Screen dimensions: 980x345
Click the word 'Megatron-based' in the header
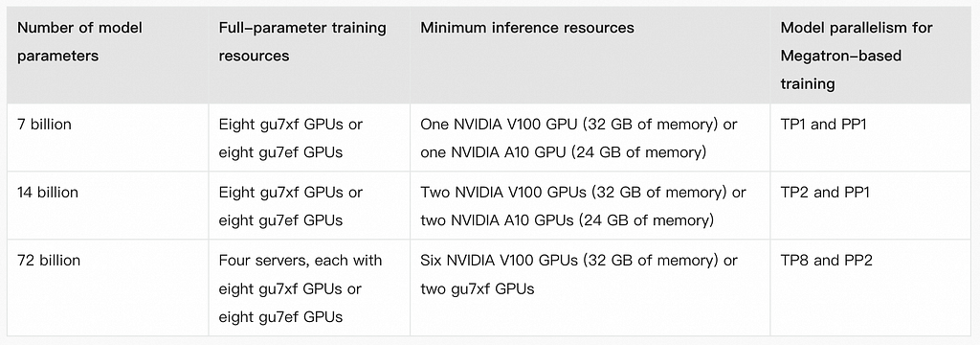pyautogui.click(x=840, y=56)
